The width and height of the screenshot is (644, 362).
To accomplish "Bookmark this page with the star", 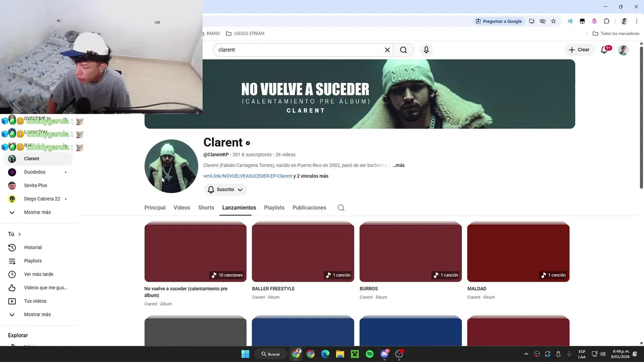I will 553,21.
